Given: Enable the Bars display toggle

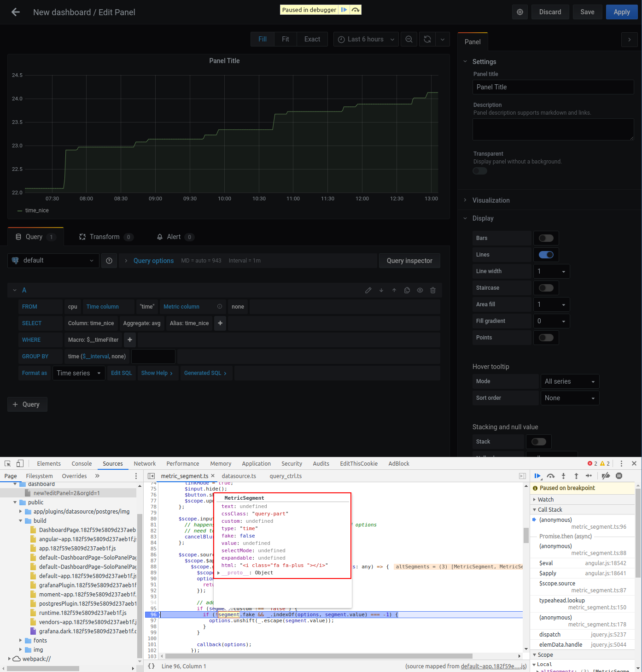Looking at the screenshot, I should click(x=546, y=238).
